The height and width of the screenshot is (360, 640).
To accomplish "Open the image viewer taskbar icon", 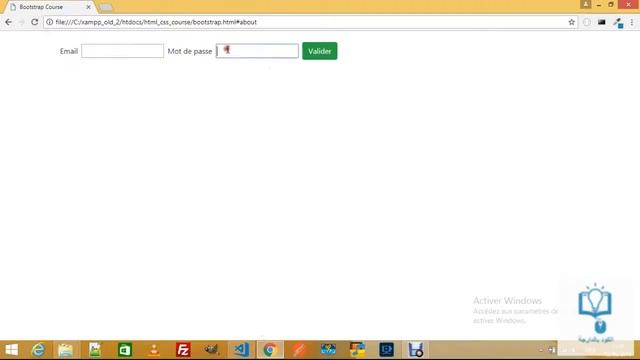I will click(95, 350).
